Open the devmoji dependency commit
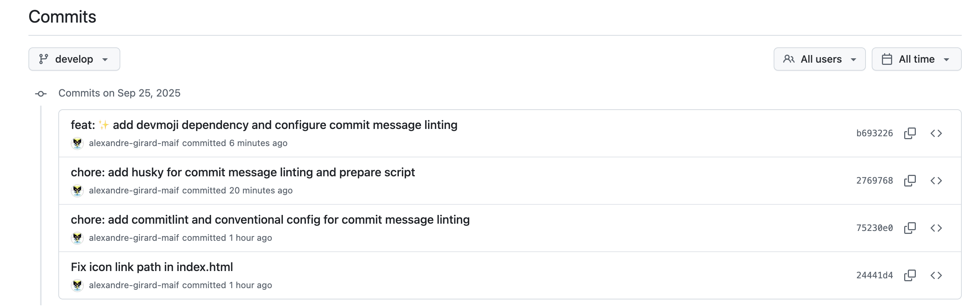This screenshot has height=306, width=980. 285,125
